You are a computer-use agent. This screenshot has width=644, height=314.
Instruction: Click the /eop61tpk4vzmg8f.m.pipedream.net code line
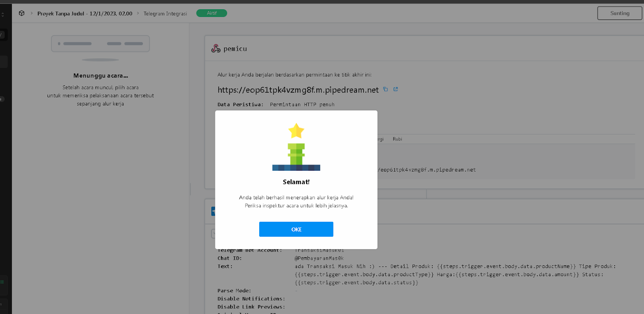[427, 170]
